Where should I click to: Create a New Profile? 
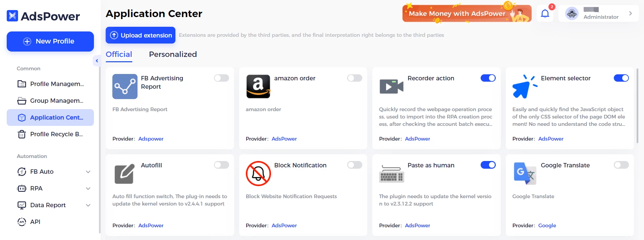[x=50, y=42]
